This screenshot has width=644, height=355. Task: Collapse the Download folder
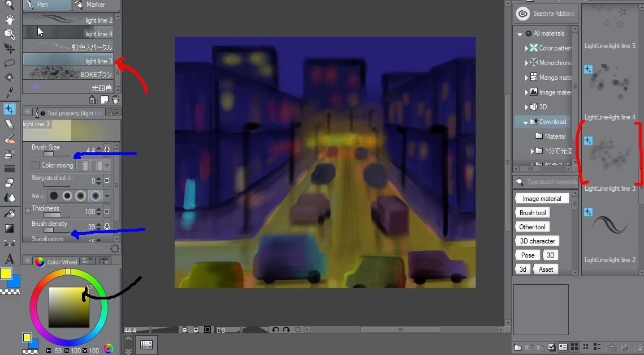[525, 122]
